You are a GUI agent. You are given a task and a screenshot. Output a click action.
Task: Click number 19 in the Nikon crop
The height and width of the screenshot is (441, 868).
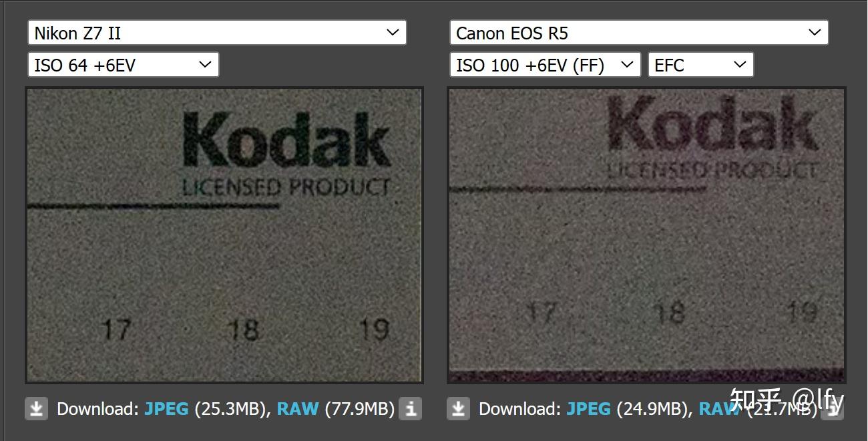[374, 328]
